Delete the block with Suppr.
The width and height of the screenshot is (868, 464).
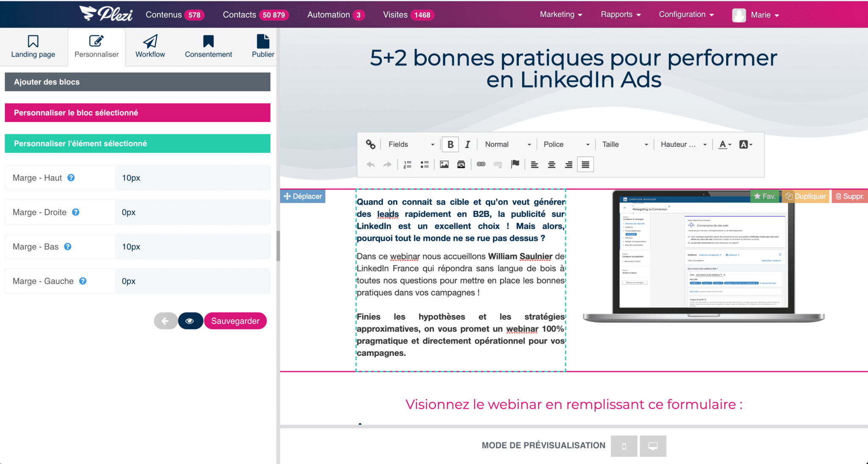click(849, 196)
